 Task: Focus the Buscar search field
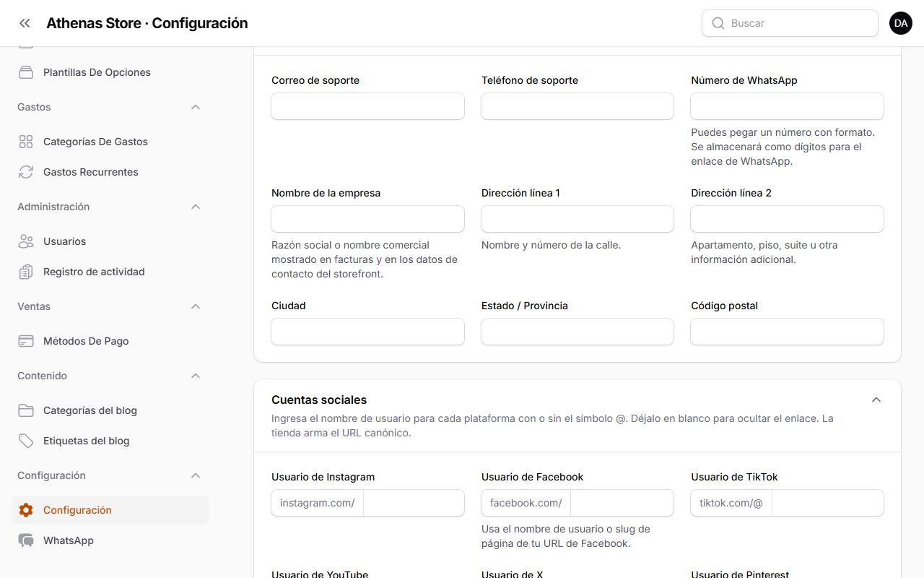coord(790,23)
